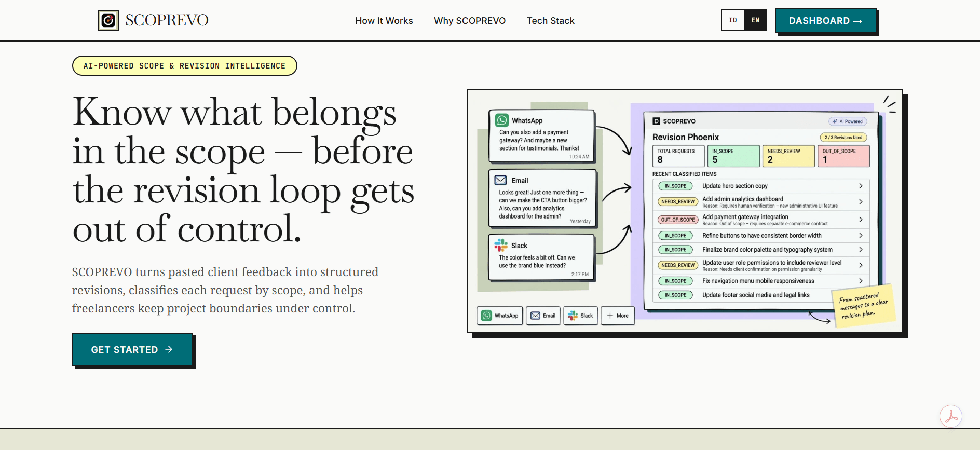Expand the "Add payment gateway integration" row chevron
The height and width of the screenshot is (450, 980).
click(861, 220)
